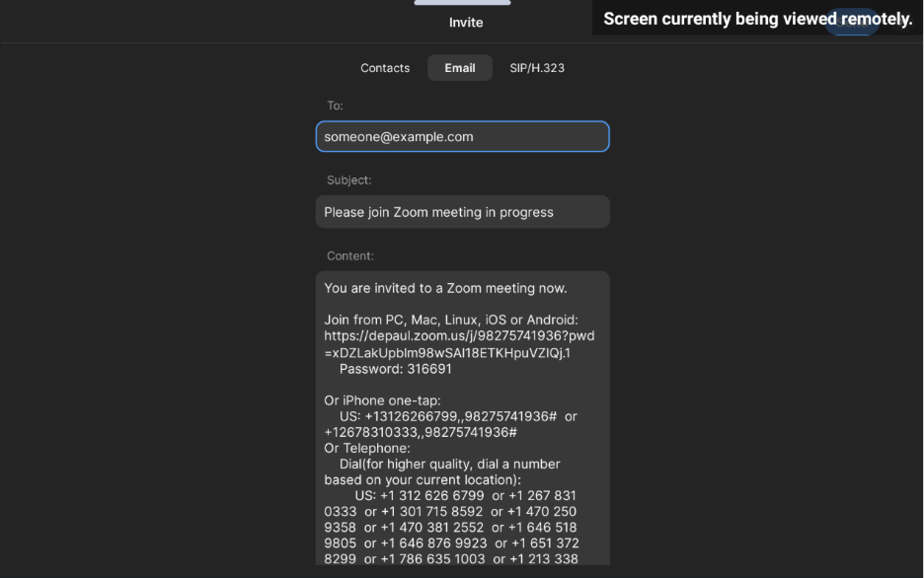924x578 pixels.
Task: Click the 'Screen currently being viewed remotely' banner
Action: (758, 18)
